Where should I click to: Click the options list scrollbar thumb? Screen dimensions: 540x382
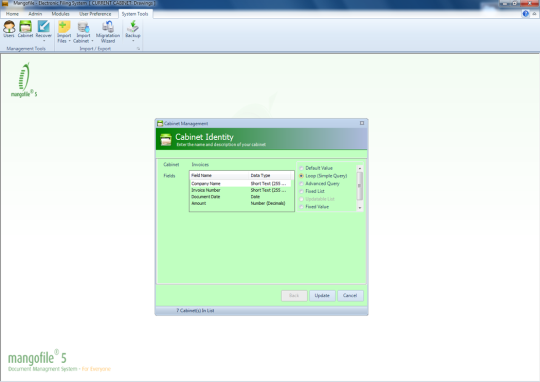pyautogui.click(x=360, y=186)
